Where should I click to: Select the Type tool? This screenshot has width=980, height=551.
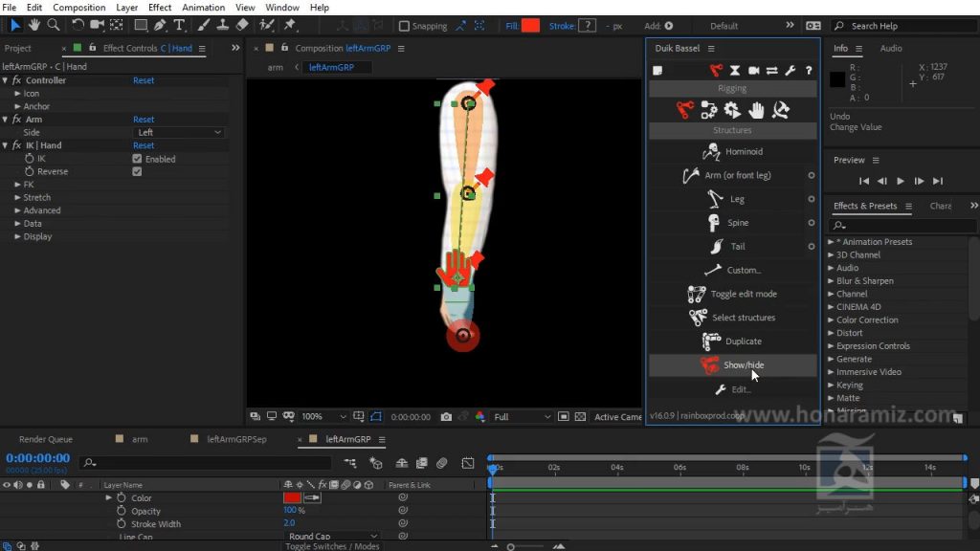click(179, 25)
